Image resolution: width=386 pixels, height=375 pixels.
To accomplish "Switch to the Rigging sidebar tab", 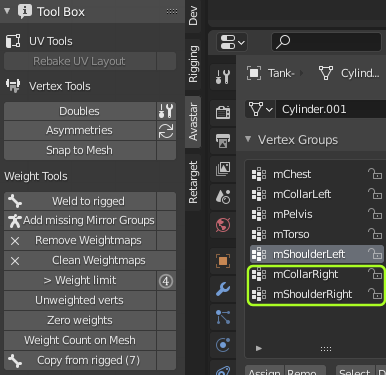I will [193, 64].
